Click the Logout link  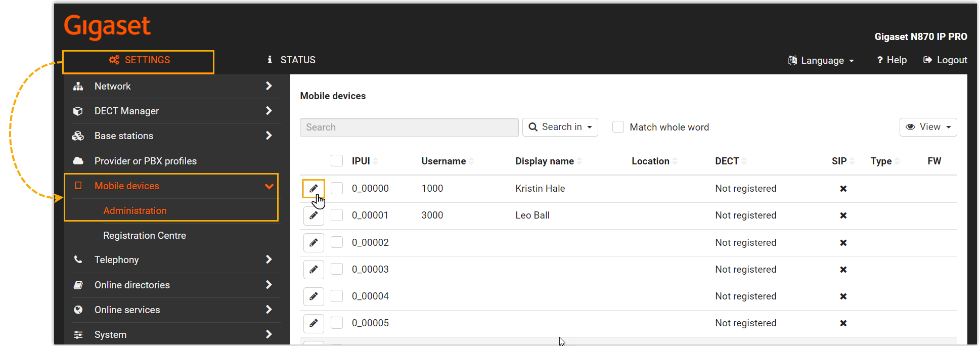(x=945, y=60)
